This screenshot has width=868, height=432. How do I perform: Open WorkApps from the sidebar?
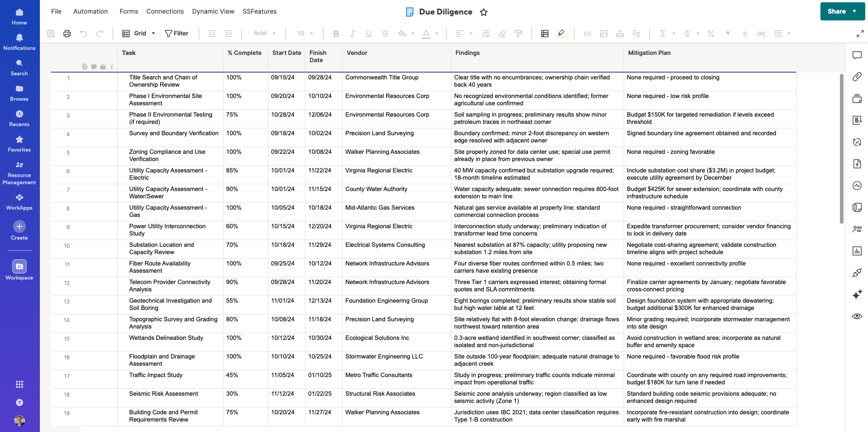pos(19,202)
